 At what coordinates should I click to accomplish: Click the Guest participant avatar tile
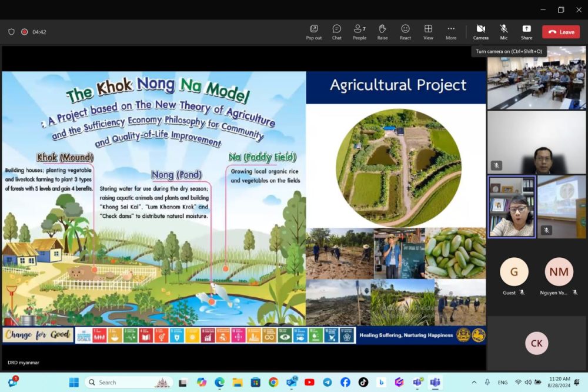click(514, 272)
